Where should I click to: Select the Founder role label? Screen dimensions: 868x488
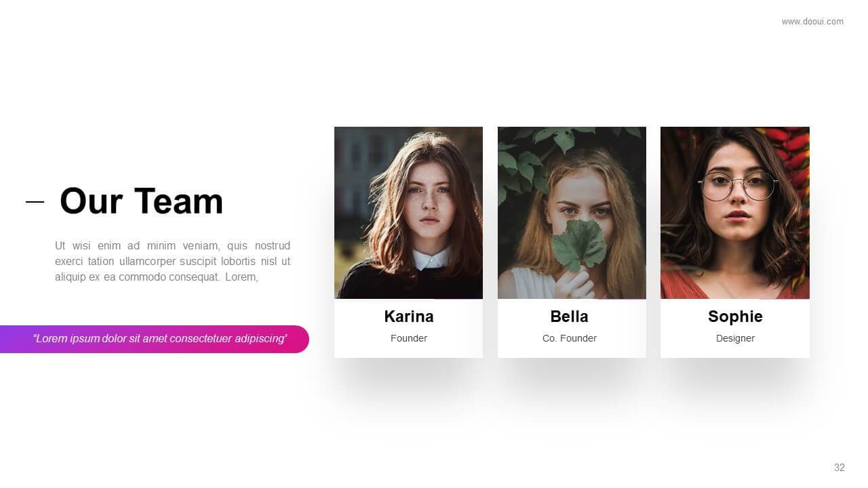pyautogui.click(x=409, y=338)
